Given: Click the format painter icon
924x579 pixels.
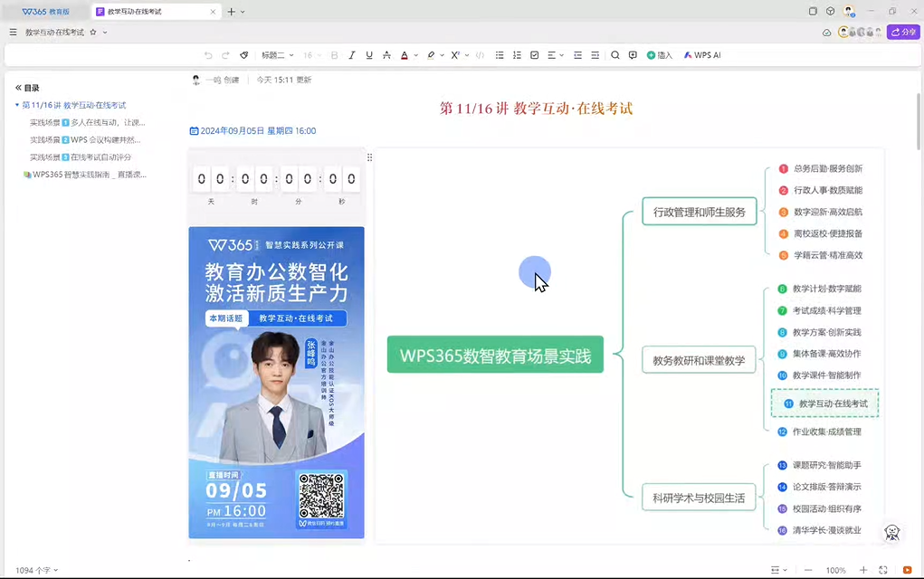Looking at the screenshot, I should [244, 55].
